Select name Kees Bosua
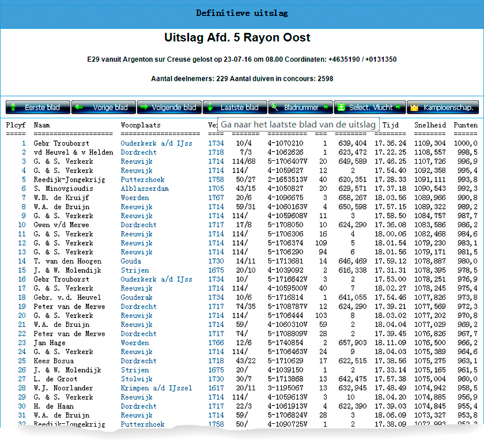 (54, 361)
